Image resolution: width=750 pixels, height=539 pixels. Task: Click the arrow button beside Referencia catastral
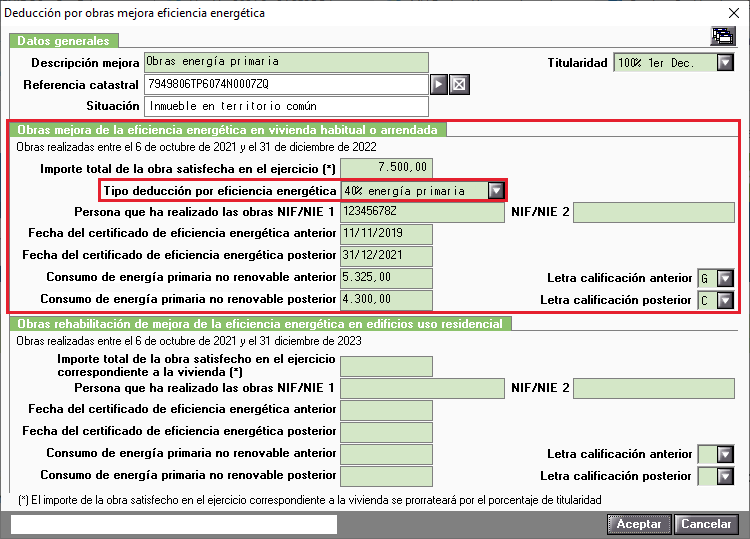(x=439, y=85)
